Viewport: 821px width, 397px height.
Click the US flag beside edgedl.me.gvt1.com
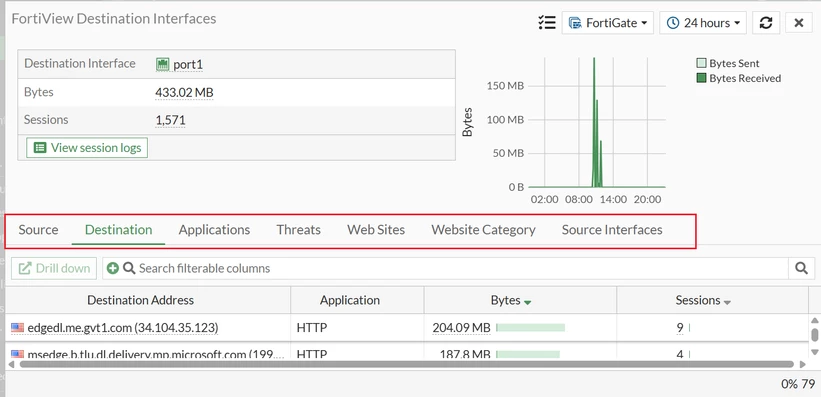(17, 328)
